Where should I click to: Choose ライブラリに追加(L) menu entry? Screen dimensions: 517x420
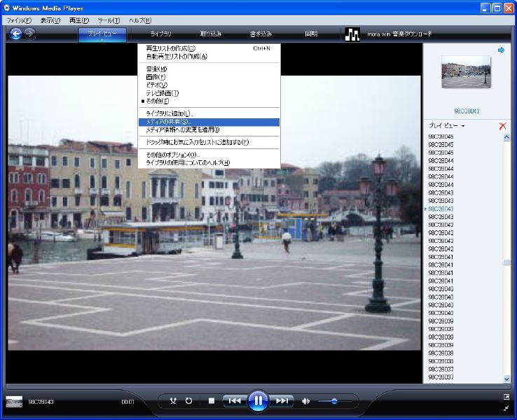pyautogui.click(x=169, y=113)
